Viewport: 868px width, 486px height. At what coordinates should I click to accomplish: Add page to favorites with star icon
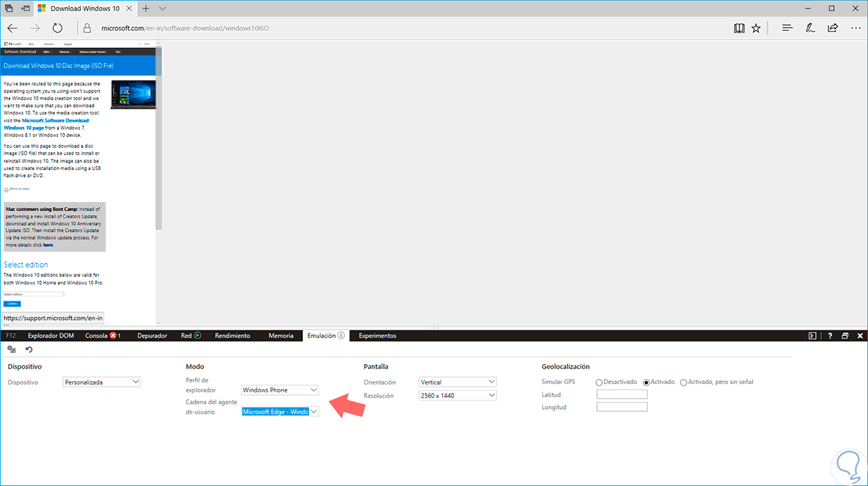756,28
